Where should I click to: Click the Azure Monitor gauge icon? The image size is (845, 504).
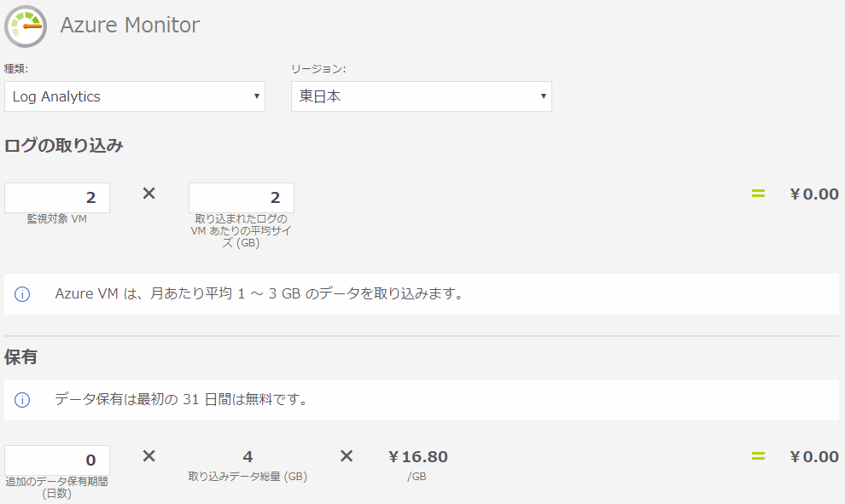[x=26, y=26]
